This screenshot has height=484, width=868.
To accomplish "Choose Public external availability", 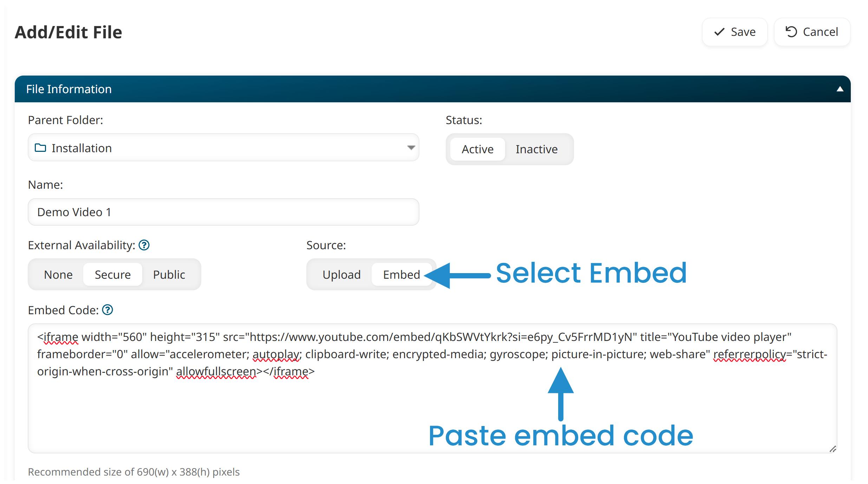I will pyautogui.click(x=169, y=275).
